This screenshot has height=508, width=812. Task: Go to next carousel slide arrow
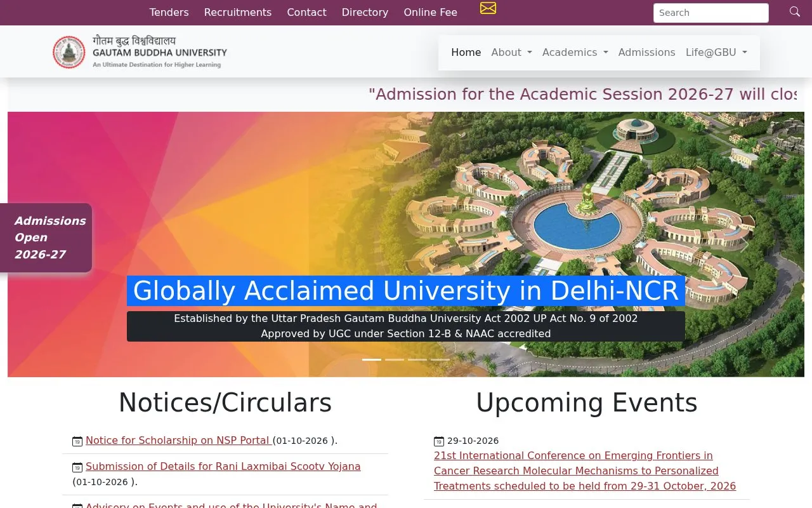[744, 244]
